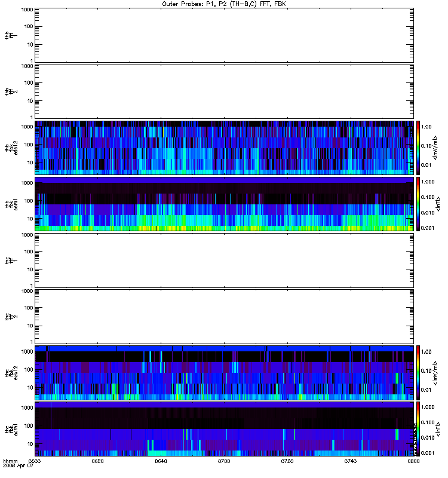
Task: Click the thc fff 1 panel y-axis title
Action: (11, 261)
